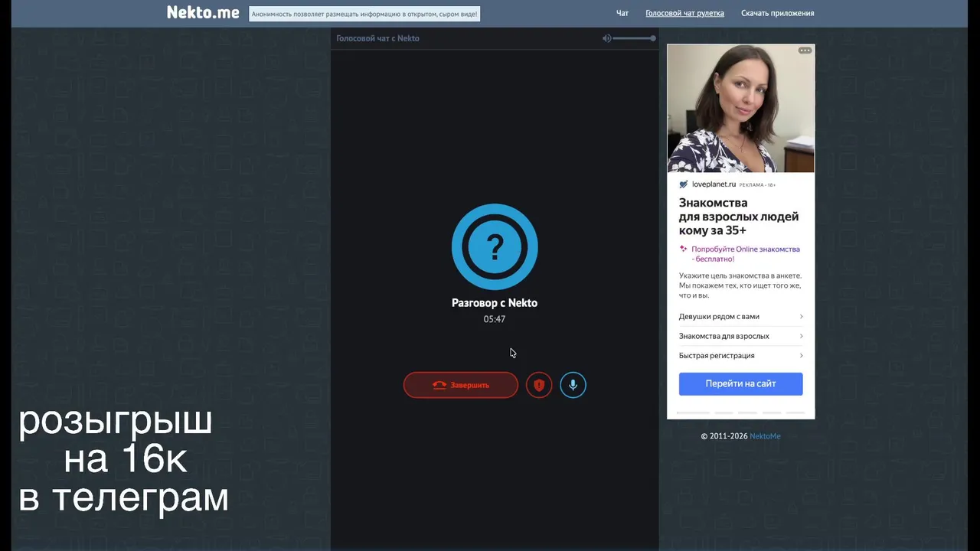980x551 pixels.
Task: Click Голосовой чат с Nekto header
Action: (x=377, y=38)
